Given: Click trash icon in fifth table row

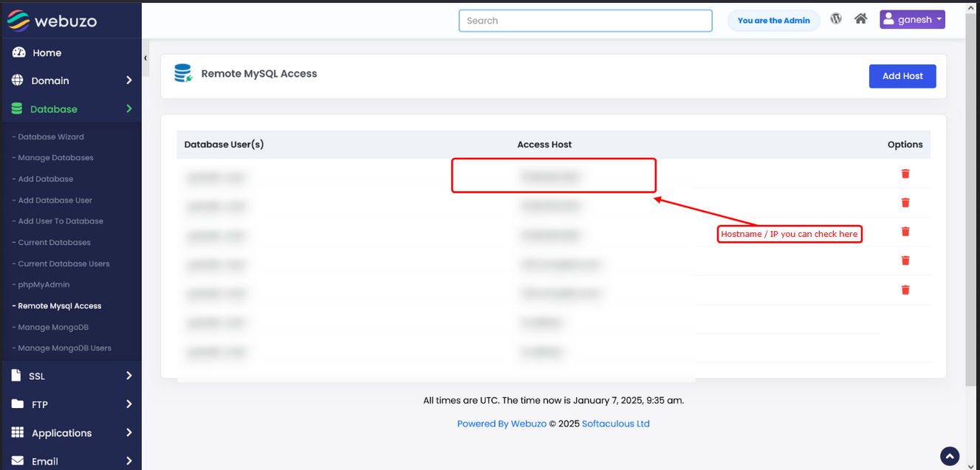Looking at the screenshot, I should tap(905, 290).
